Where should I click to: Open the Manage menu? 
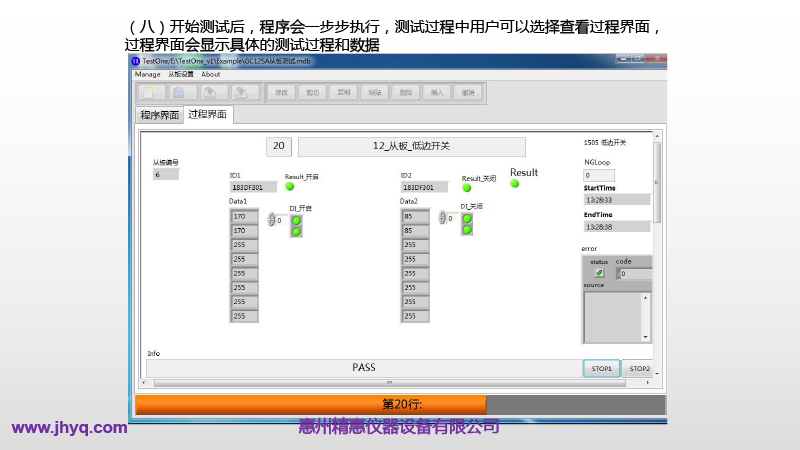tap(147, 74)
